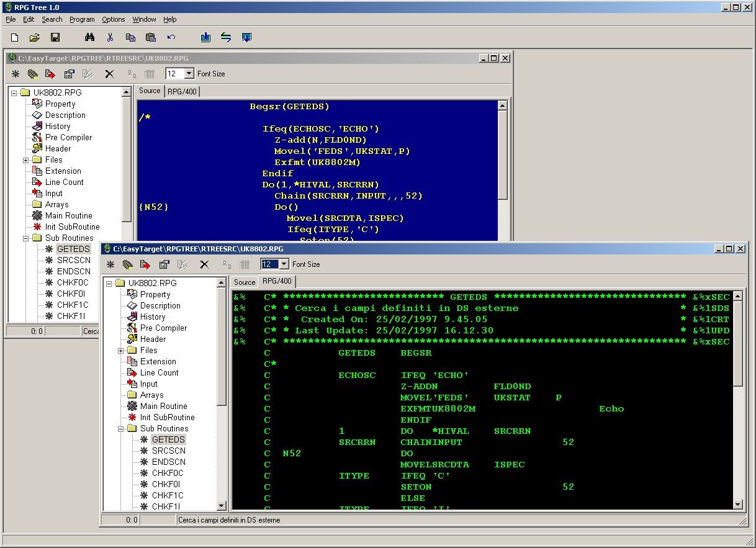756x548 pixels.
Task: Open the Search menu
Action: (x=52, y=19)
